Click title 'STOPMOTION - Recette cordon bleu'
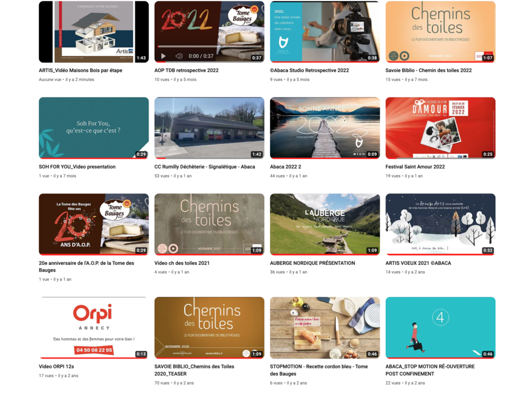 pyautogui.click(x=319, y=370)
